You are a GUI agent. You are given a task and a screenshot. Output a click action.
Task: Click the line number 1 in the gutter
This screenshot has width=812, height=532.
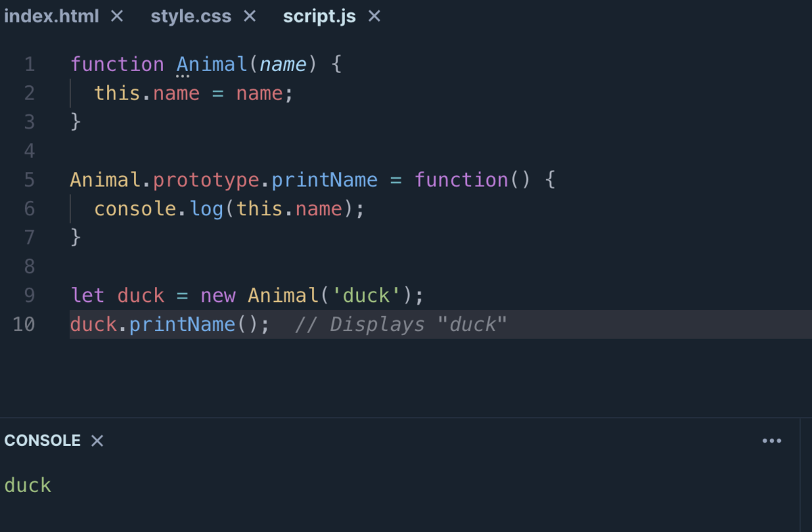[x=29, y=64]
